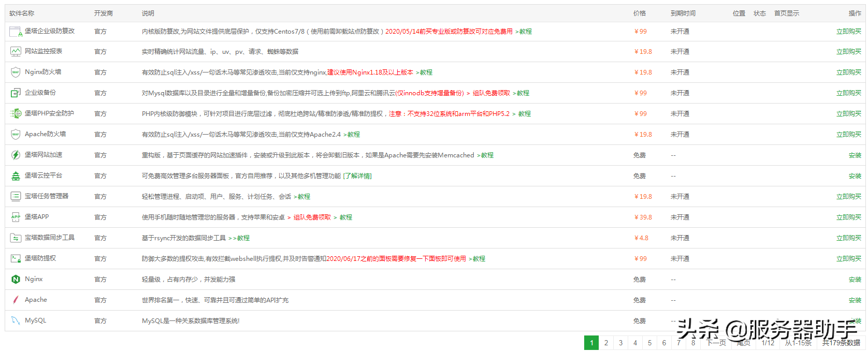Buy 网站监控报表 via 立即购买
The width and height of the screenshot is (868, 351).
pos(849,52)
